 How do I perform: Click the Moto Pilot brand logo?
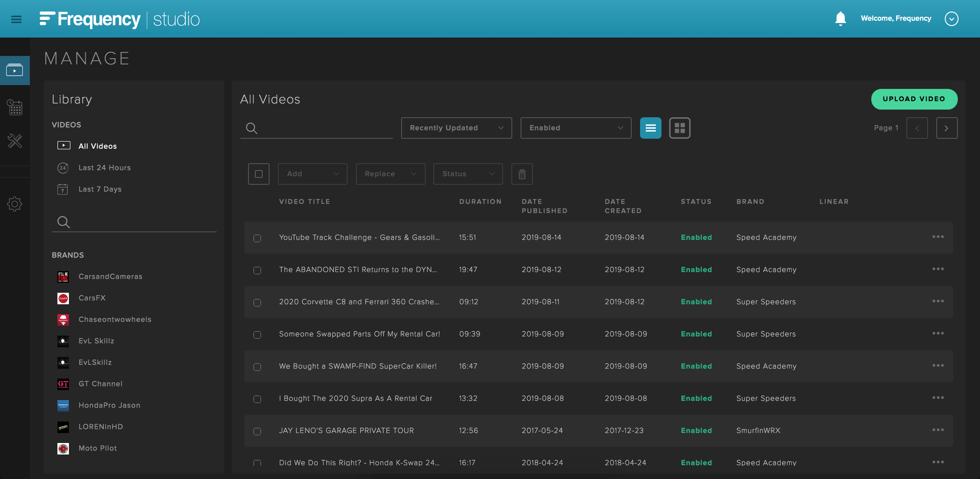(x=63, y=448)
